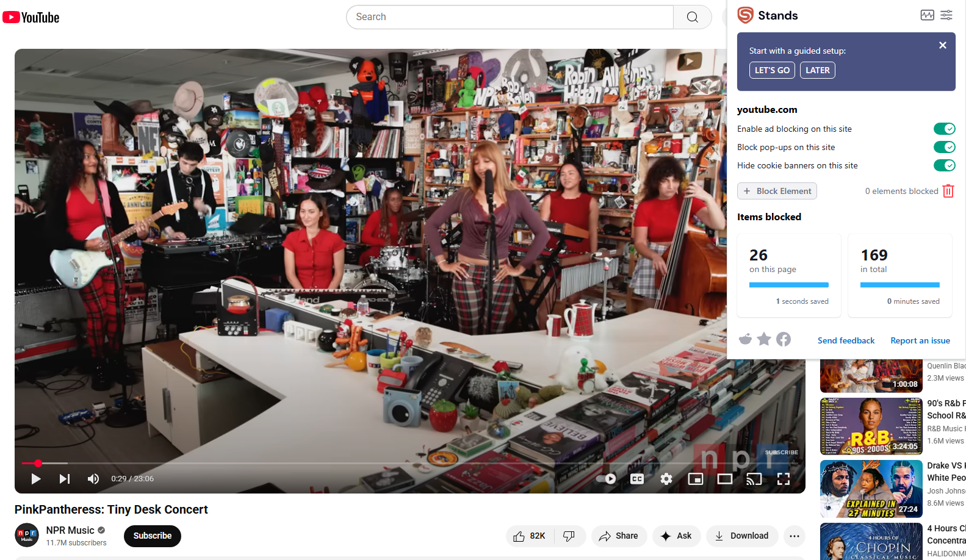Ask about this video
Viewport: 966px width, 560px height.
click(x=677, y=536)
